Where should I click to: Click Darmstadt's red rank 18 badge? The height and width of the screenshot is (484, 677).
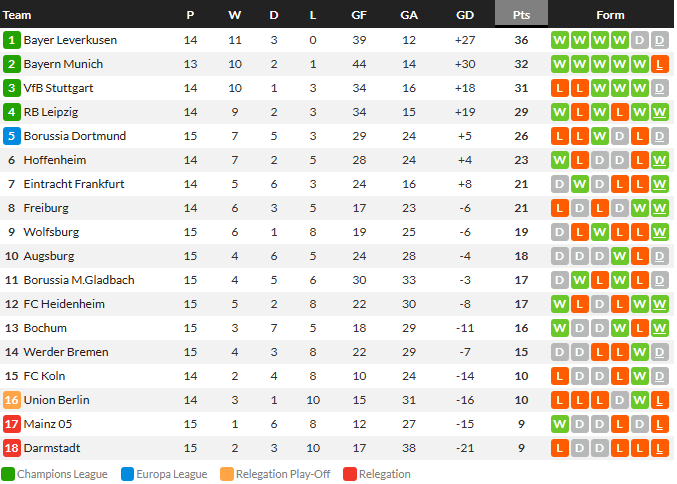pos(12,448)
